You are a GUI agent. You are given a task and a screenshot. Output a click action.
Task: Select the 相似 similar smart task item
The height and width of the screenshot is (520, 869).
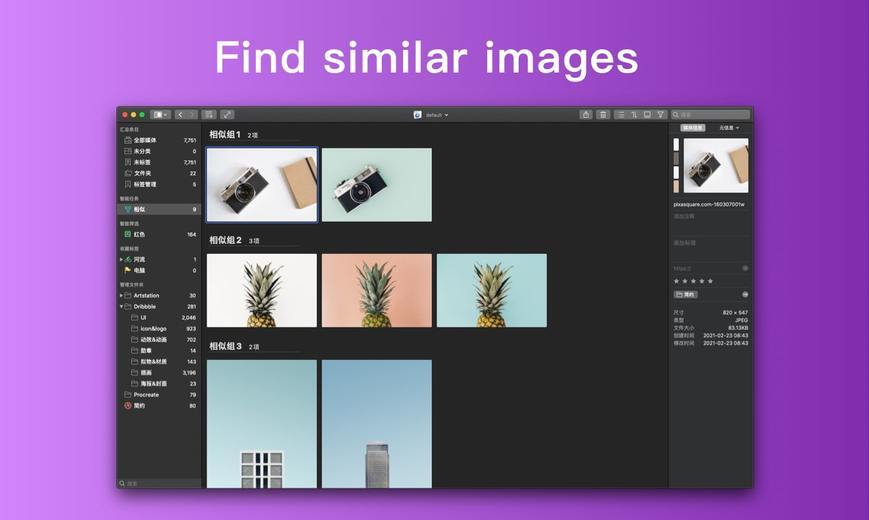click(x=159, y=209)
